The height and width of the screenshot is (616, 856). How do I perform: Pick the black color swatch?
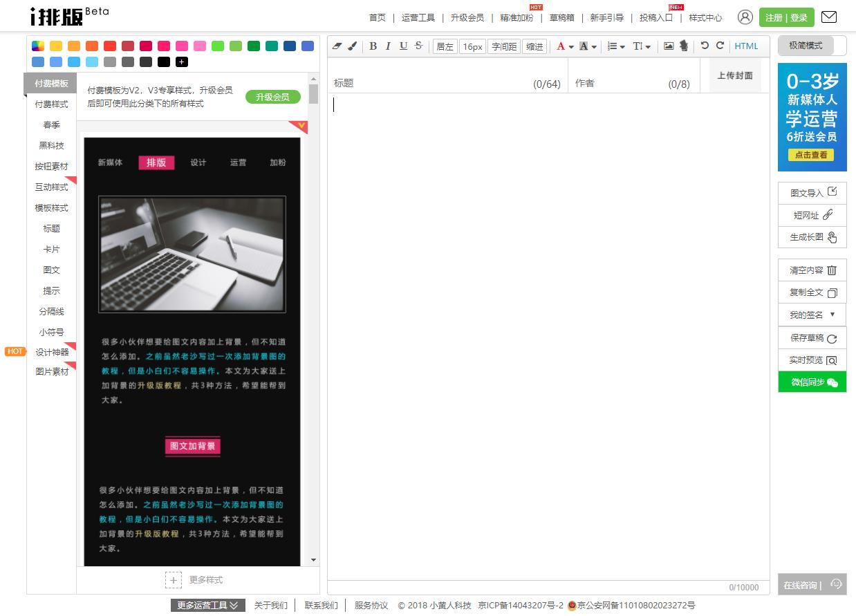(164, 62)
